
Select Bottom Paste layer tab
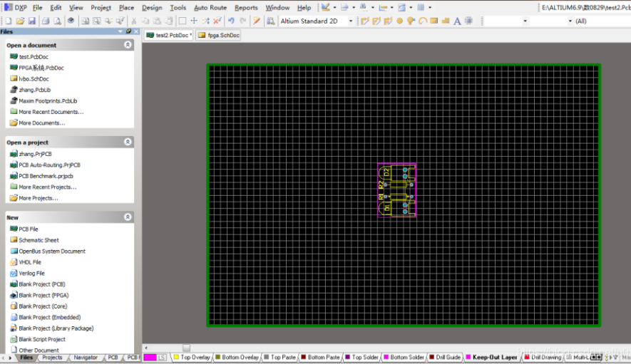pos(320,357)
